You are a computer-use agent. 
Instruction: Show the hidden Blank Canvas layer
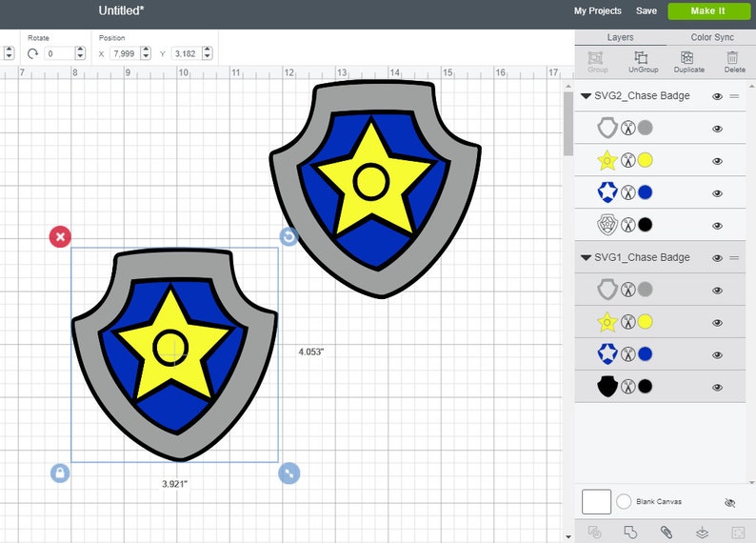(x=730, y=502)
